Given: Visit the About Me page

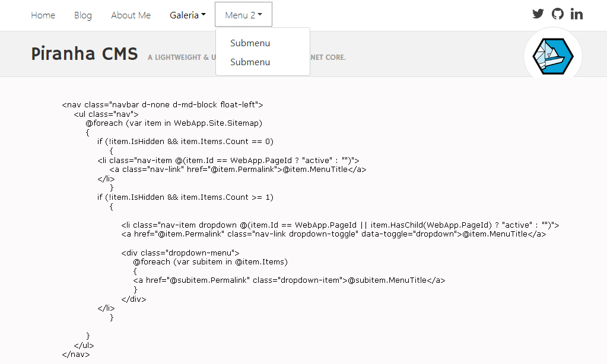Looking at the screenshot, I should tap(131, 15).
